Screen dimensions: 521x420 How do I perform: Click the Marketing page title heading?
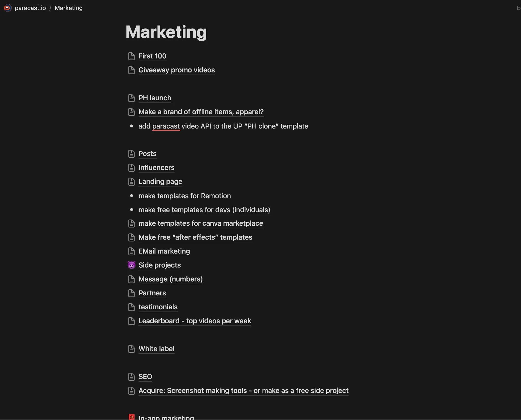(166, 32)
